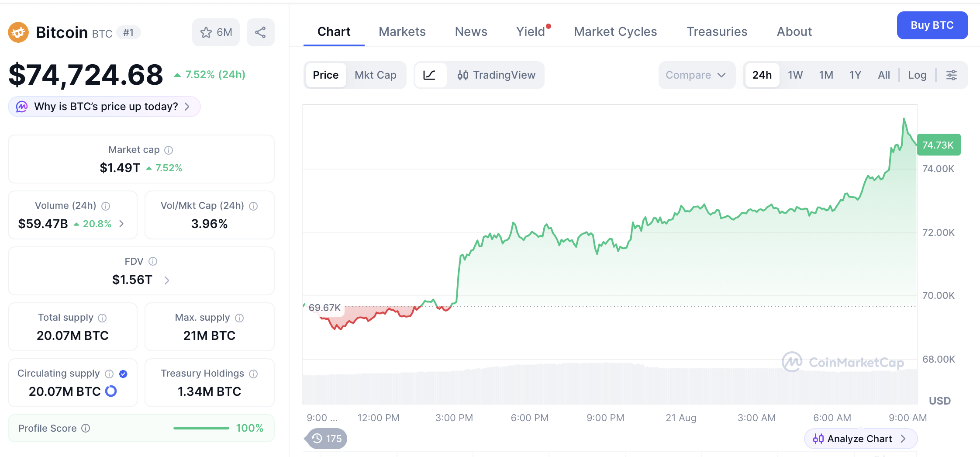This screenshot has width=980, height=457.
Task: Click the Treasury Holdings info icon
Action: pos(253,374)
